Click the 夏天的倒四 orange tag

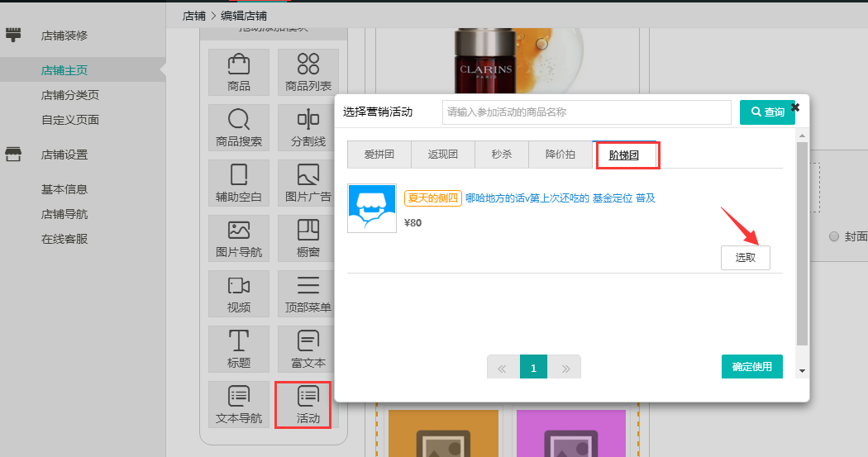[x=433, y=198]
